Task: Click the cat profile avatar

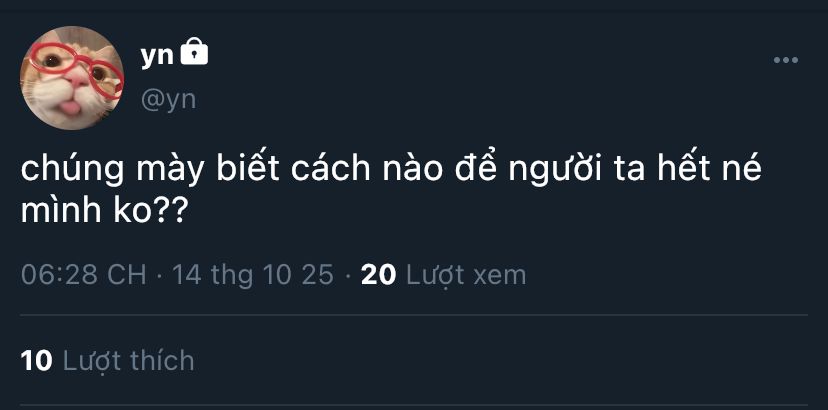Action: click(73, 79)
